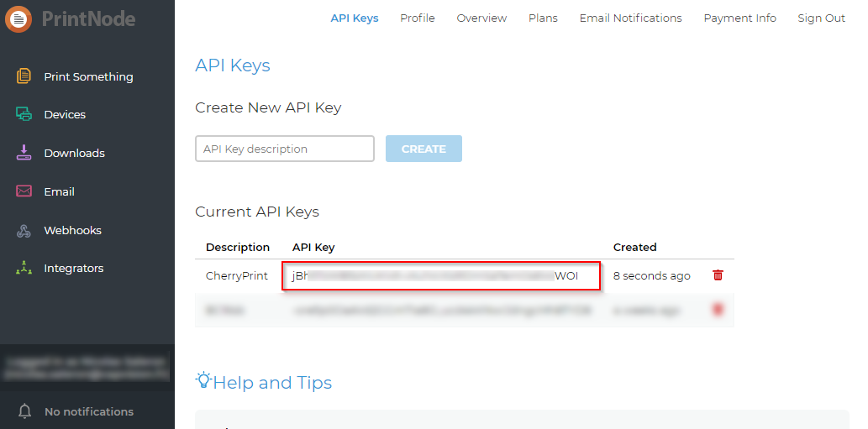Screen dimensions: 868x429
Task: Click the API Keys page heading
Action: pyautogui.click(x=233, y=65)
